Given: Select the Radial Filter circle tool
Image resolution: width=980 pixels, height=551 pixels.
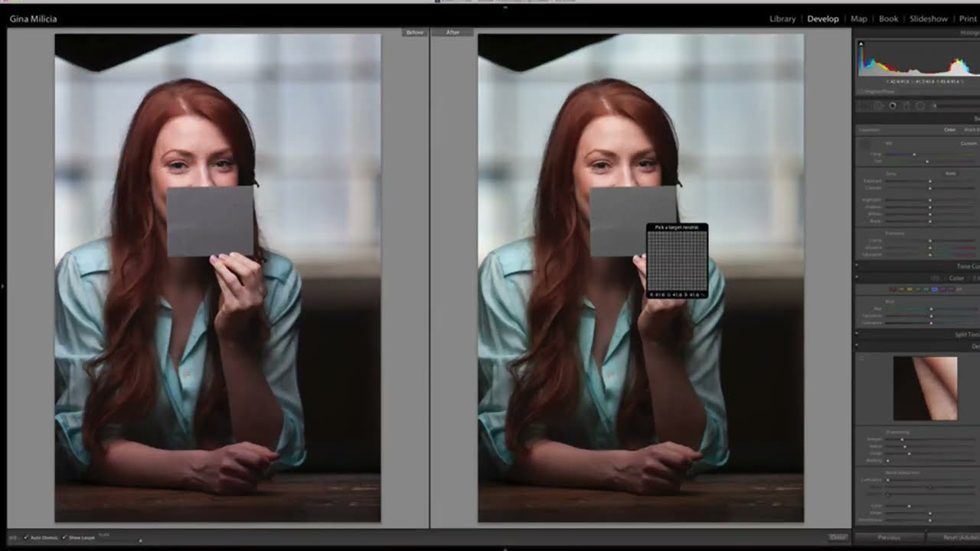Looking at the screenshot, I should tap(920, 106).
